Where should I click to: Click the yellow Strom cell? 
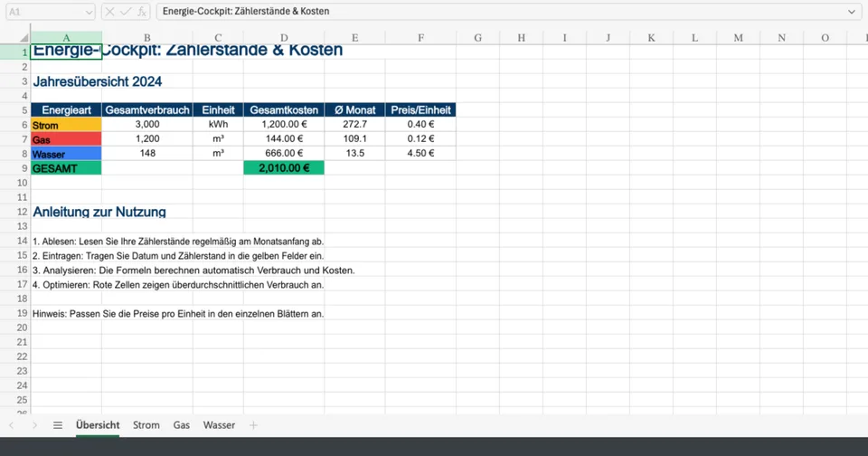click(x=66, y=125)
